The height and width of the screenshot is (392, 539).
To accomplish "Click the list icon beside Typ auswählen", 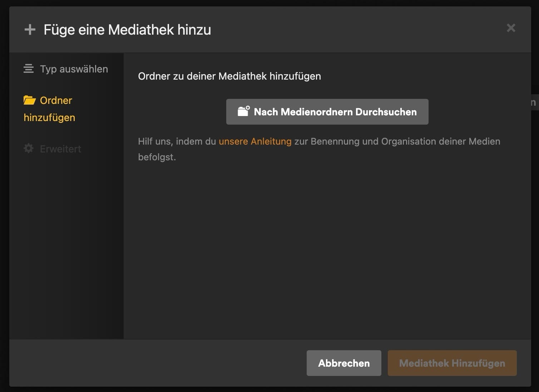I will tap(29, 69).
